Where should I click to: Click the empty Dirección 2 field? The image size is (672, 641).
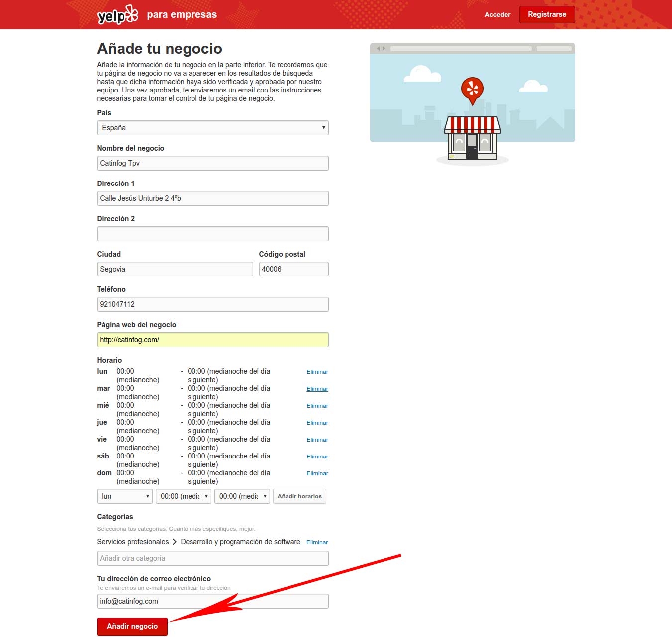click(213, 234)
